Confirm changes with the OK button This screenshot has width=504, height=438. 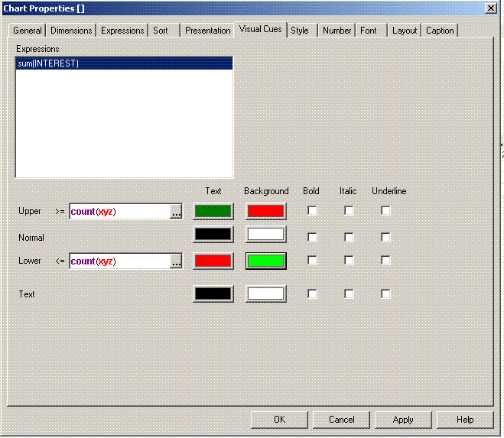click(x=279, y=420)
